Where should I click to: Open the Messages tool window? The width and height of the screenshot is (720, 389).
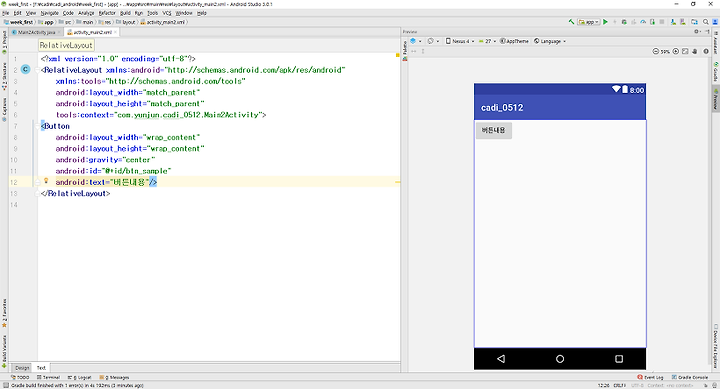point(114,377)
